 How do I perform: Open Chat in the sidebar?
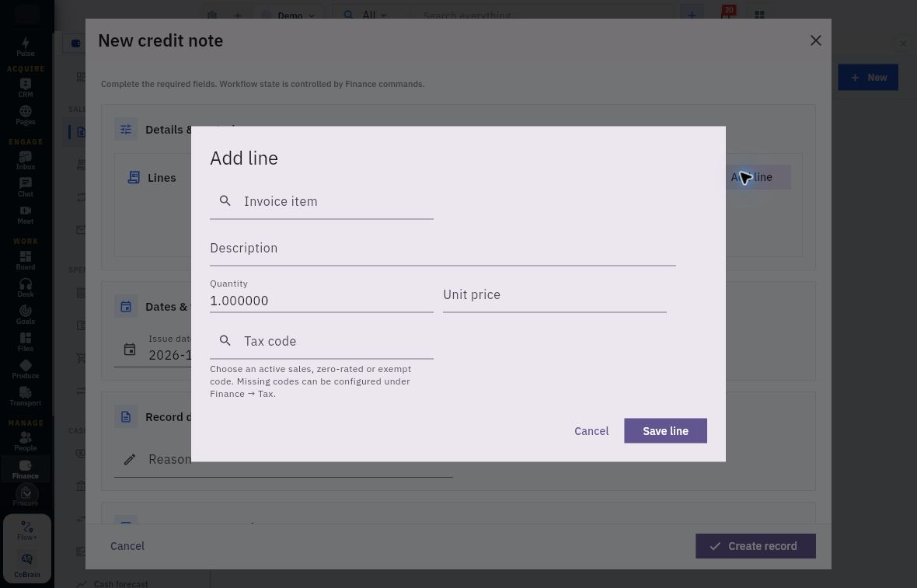[x=25, y=187]
